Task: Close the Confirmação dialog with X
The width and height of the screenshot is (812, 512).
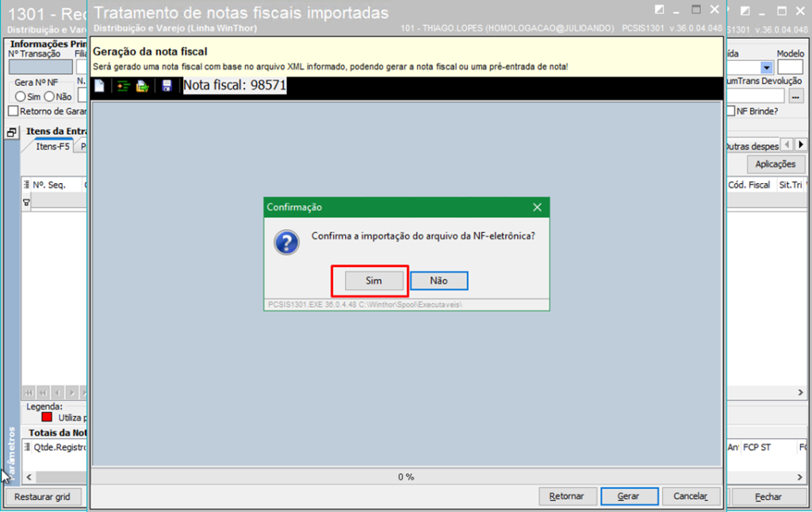Action: point(537,207)
